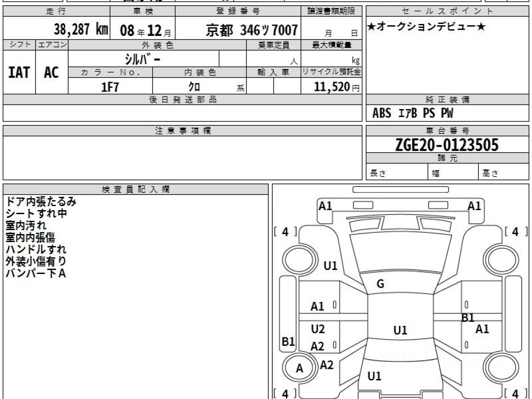Click the 車検 inspection header
This screenshot has height=399, width=532.
142,12
